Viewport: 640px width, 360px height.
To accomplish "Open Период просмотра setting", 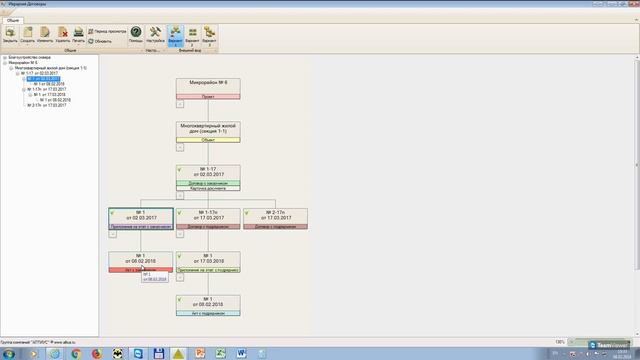I will 107,31.
